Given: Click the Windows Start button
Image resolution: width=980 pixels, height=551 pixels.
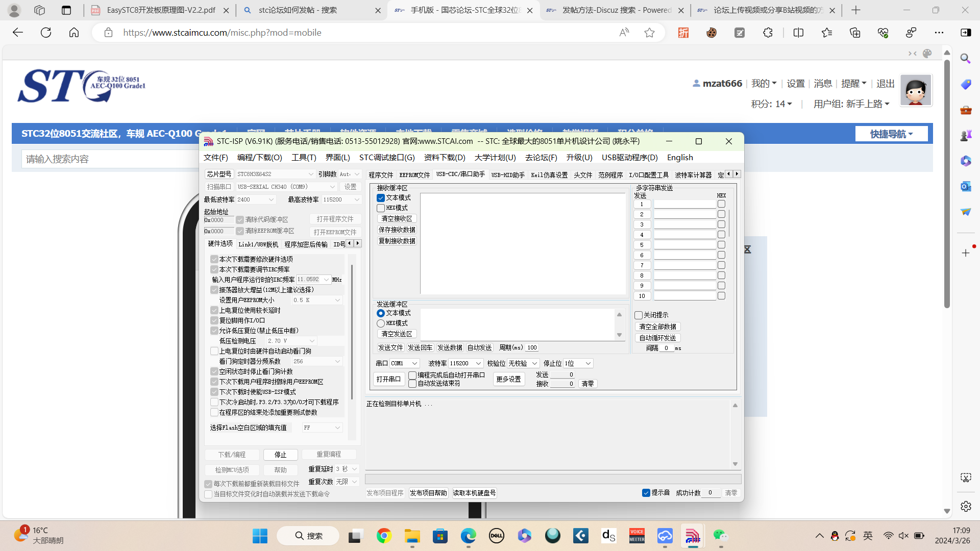Looking at the screenshot, I should coord(260,536).
